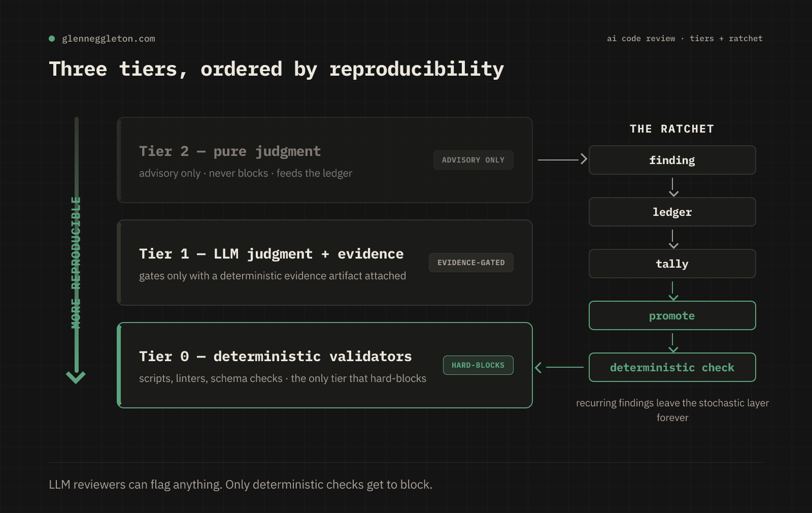This screenshot has height=513, width=812.
Task: Click the ADVISORY ONLY badge
Action: 473,160
